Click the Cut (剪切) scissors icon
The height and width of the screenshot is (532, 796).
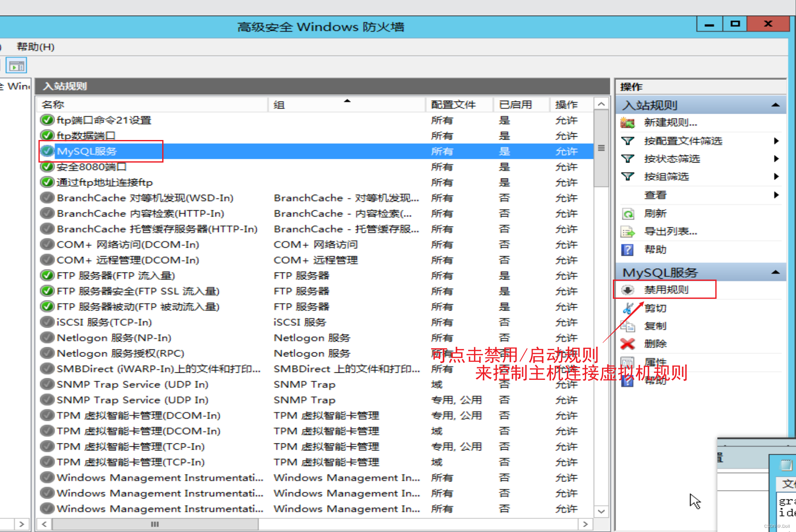coord(628,308)
